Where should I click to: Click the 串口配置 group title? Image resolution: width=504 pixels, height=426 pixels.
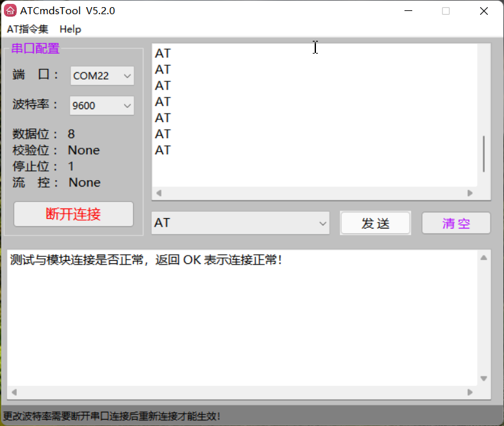pyautogui.click(x=36, y=48)
